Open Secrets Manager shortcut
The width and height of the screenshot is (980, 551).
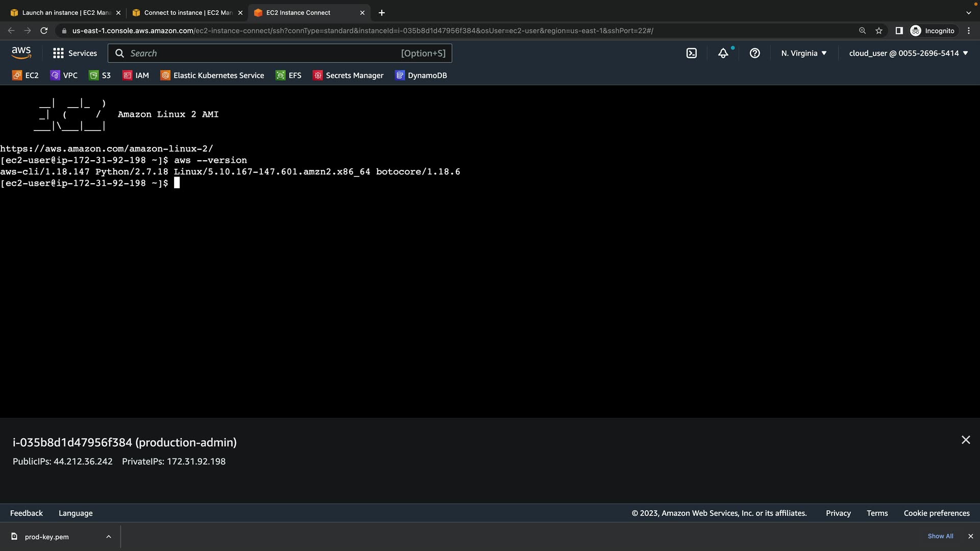pyautogui.click(x=348, y=76)
